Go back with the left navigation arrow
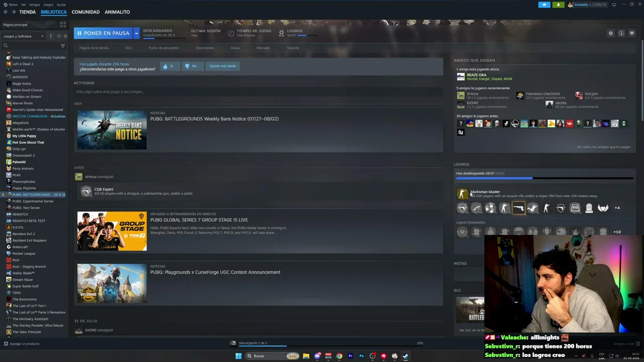The height and width of the screenshot is (362, 644). point(6,12)
